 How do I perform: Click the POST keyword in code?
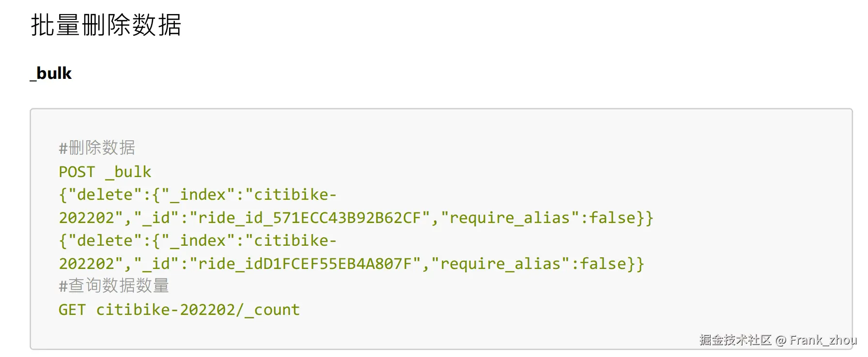[77, 172]
